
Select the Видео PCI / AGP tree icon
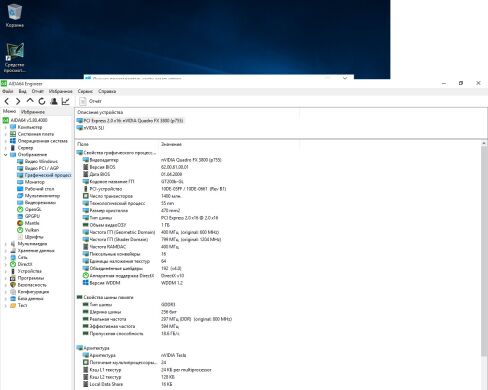click(x=20, y=168)
